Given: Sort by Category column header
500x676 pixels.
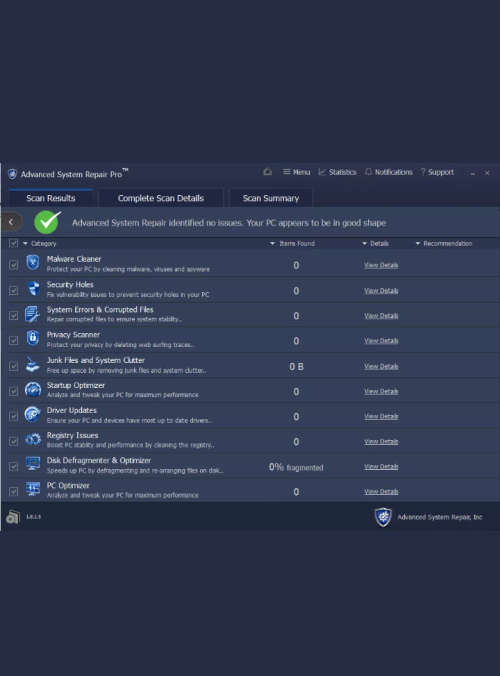Looking at the screenshot, I should coord(40,244).
